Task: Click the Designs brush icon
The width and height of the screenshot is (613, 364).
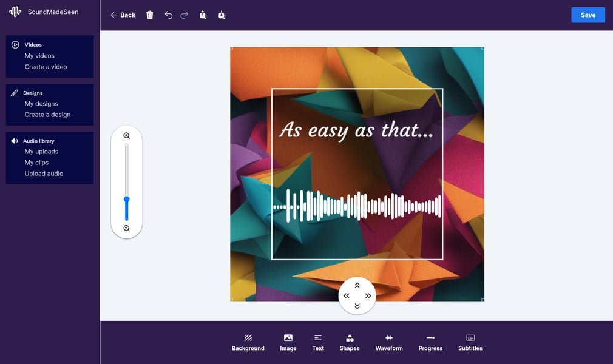Action: coord(15,93)
